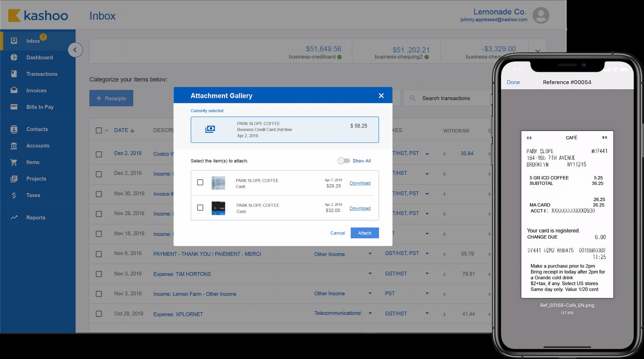The height and width of the screenshot is (359, 644).
Task: Open Expense: TIM HORTONS transaction link
Action: (x=182, y=274)
